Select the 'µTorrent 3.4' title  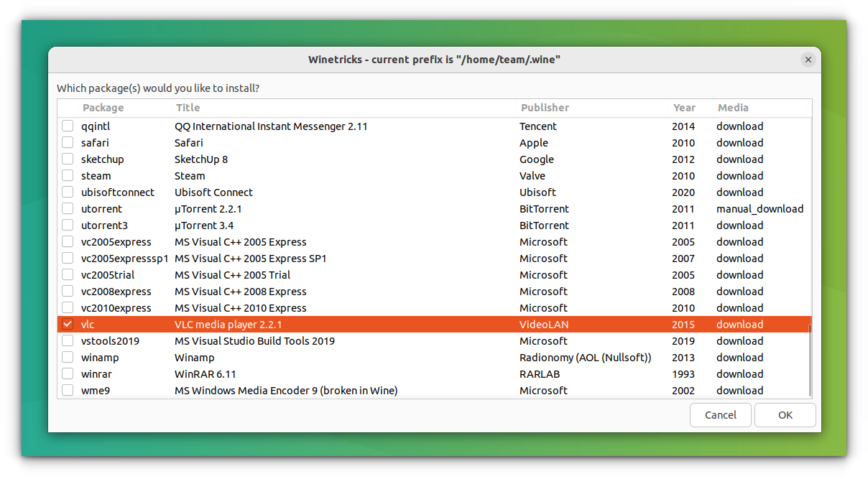point(204,225)
